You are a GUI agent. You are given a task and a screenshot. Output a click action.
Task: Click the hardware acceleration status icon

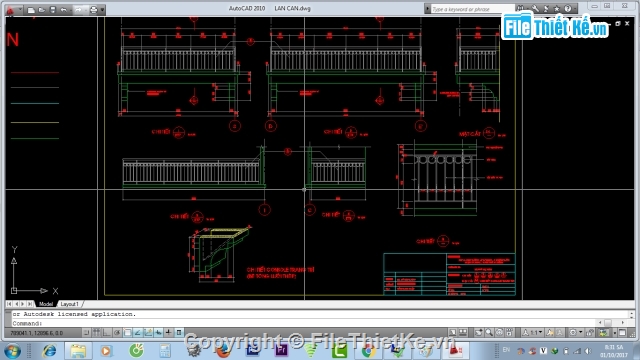coord(603,333)
